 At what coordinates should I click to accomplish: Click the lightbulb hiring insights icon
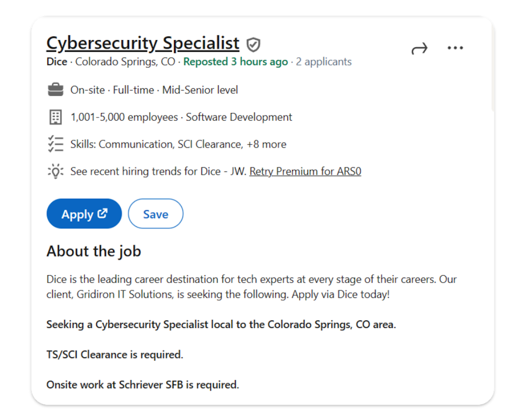(55, 171)
